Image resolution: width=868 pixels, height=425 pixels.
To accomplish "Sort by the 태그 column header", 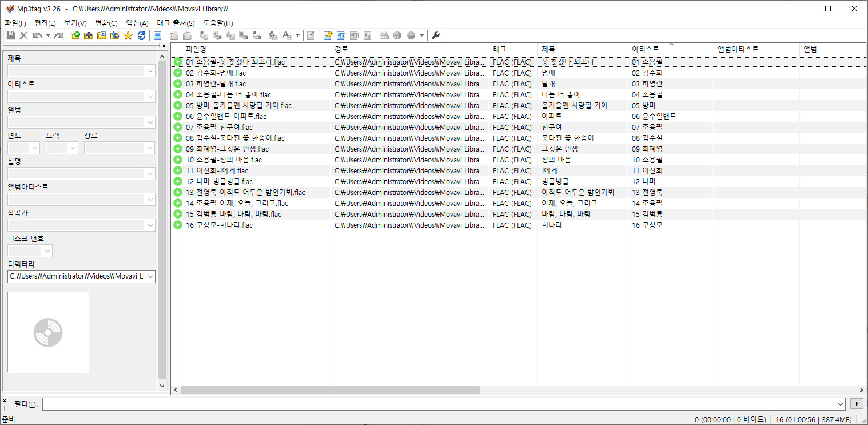I will [x=513, y=49].
